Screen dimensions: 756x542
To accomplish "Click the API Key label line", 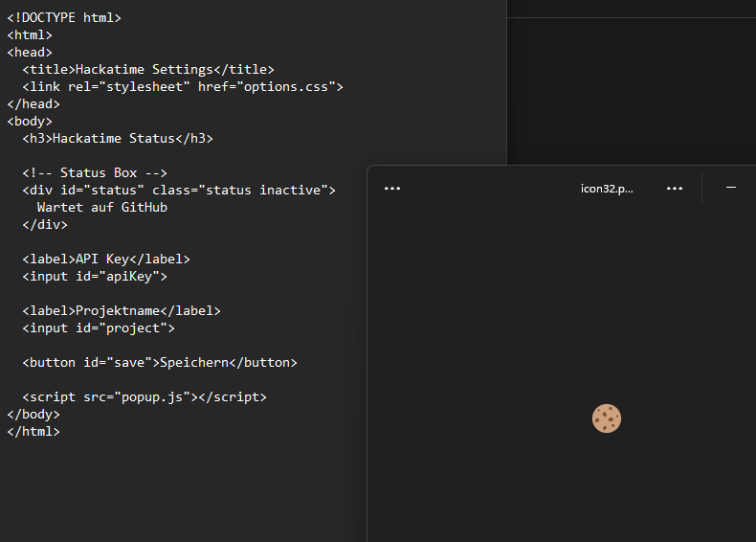I will (106, 260).
